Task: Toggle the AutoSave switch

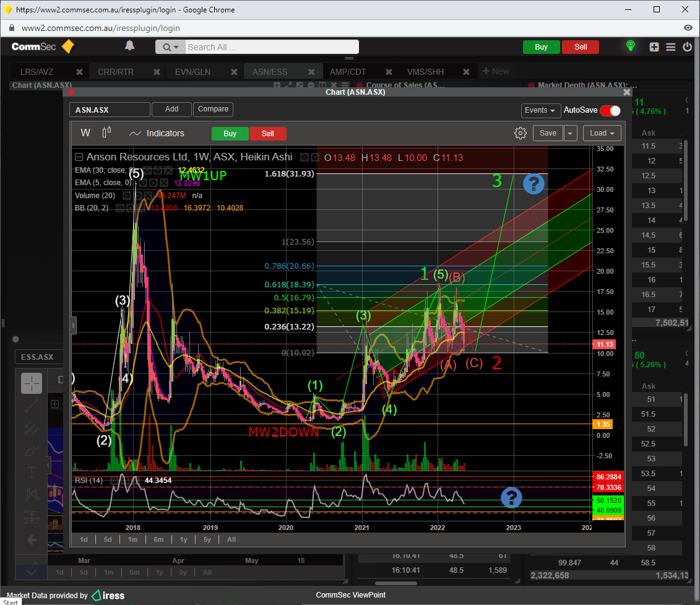Action: (610, 110)
